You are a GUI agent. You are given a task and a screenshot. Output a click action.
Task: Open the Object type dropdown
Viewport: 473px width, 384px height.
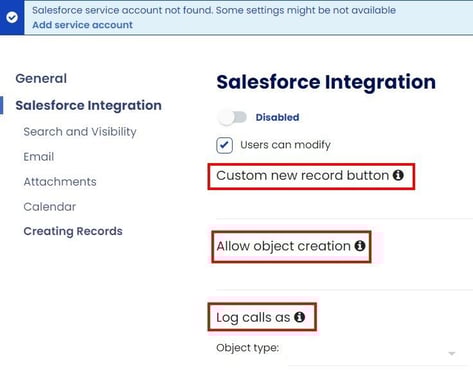pos(378,353)
